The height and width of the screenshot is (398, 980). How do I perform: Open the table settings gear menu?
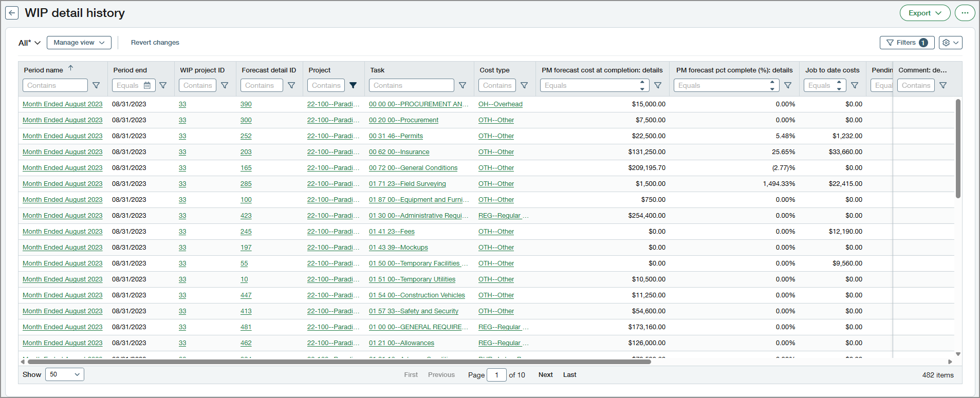(x=950, y=43)
